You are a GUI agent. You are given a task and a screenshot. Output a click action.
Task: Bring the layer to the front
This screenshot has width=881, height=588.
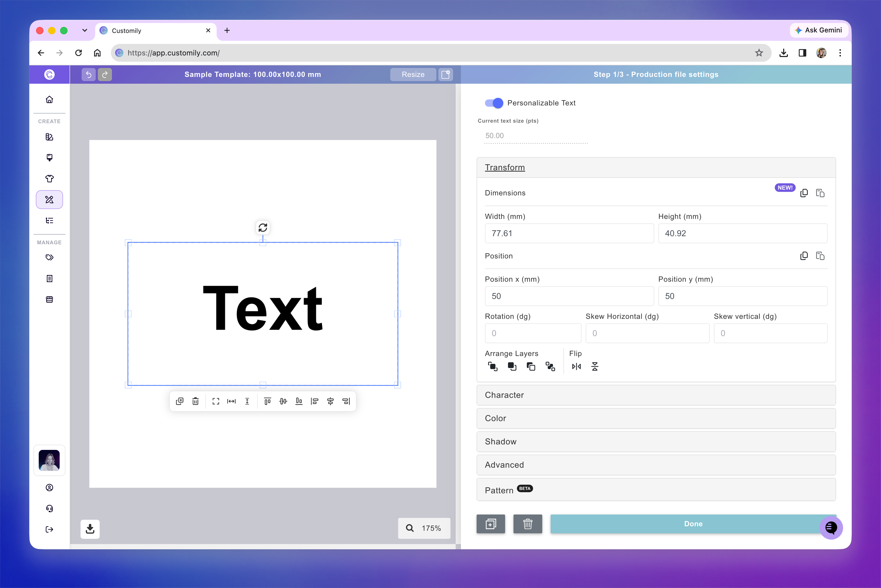(493, 366)
